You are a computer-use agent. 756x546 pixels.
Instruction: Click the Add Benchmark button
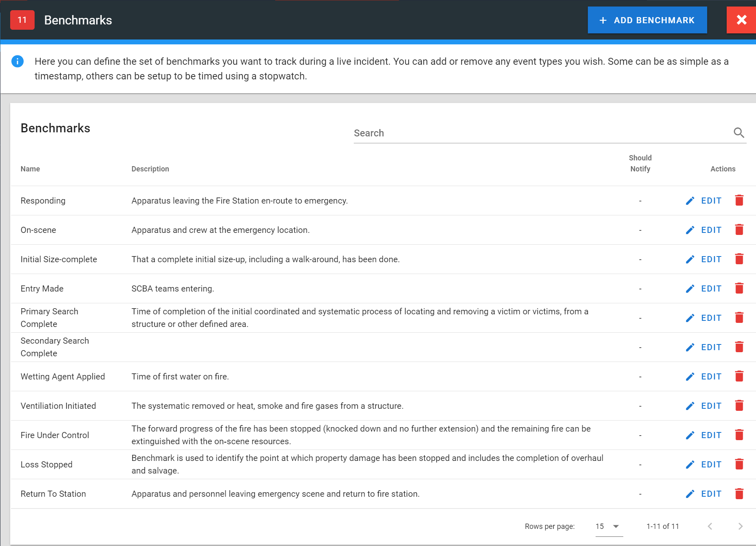tap(647, 20)
